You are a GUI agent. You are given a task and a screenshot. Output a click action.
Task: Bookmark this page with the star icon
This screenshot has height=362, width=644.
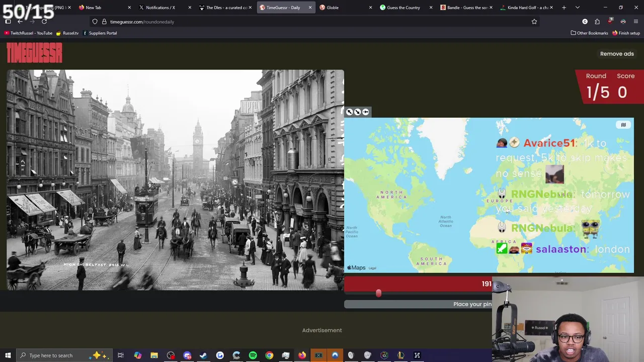[534, 22]
